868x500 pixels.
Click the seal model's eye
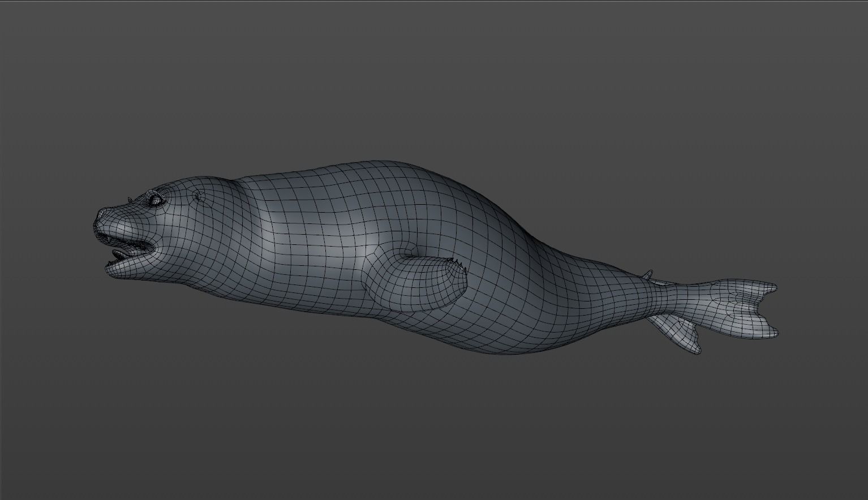click(x=154, y=200)
